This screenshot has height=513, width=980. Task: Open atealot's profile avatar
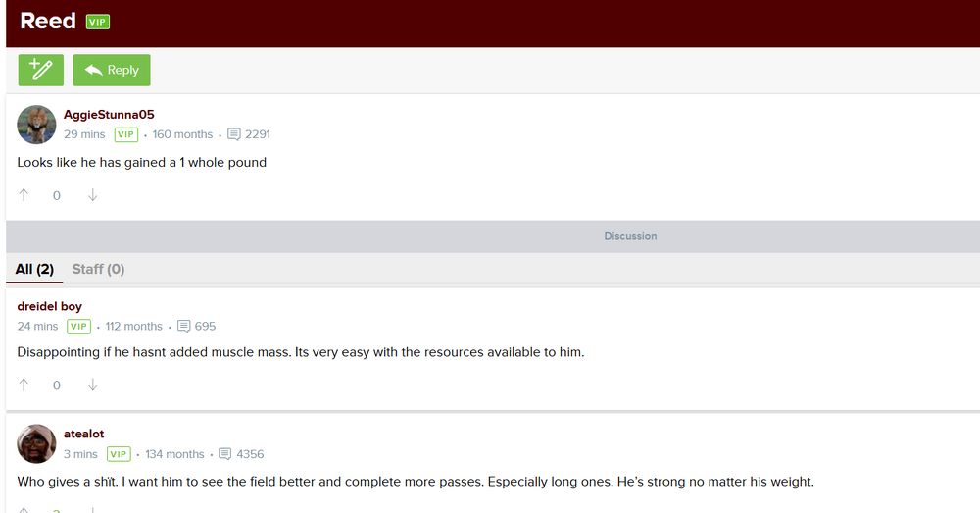click(x=36, y=444)
